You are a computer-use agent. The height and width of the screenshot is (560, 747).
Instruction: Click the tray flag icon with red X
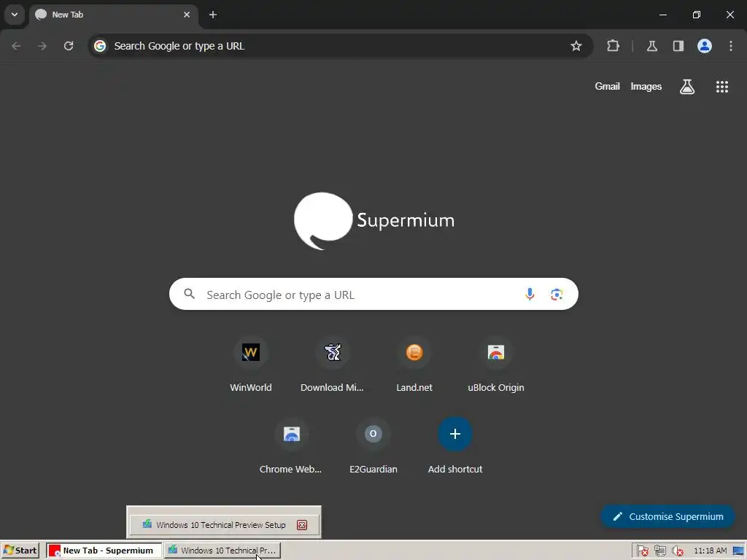(x=642, y=551)
